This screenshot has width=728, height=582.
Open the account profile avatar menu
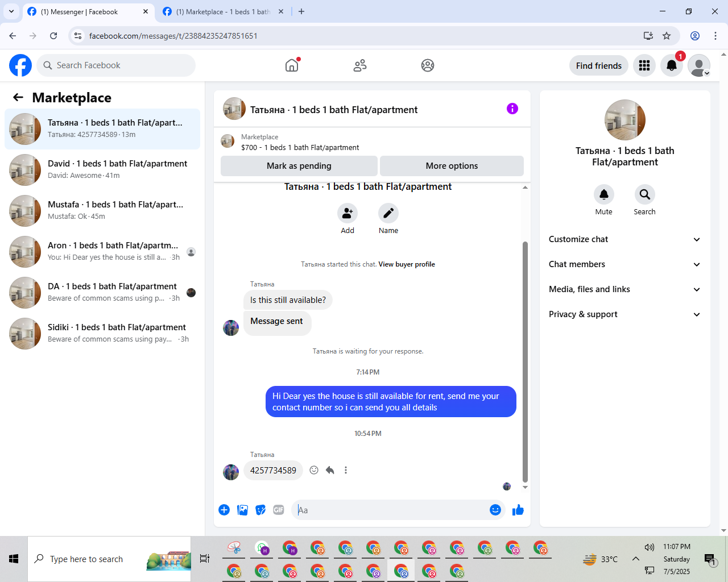699,65
